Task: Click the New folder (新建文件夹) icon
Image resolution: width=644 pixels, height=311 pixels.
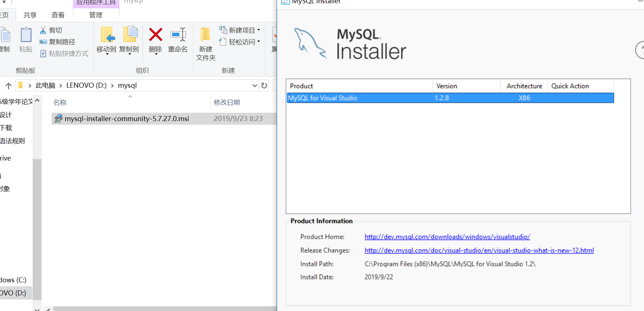Action: 205,35
